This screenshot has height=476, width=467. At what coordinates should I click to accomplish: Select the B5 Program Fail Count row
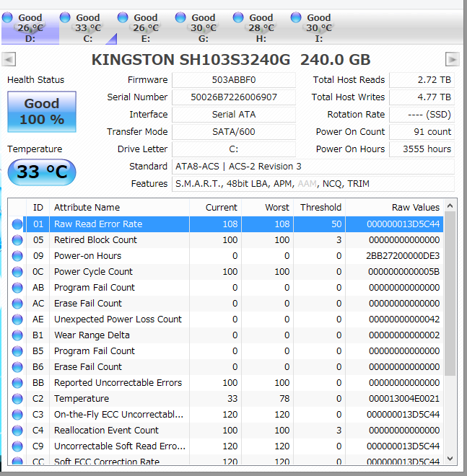tap(226, 351)
